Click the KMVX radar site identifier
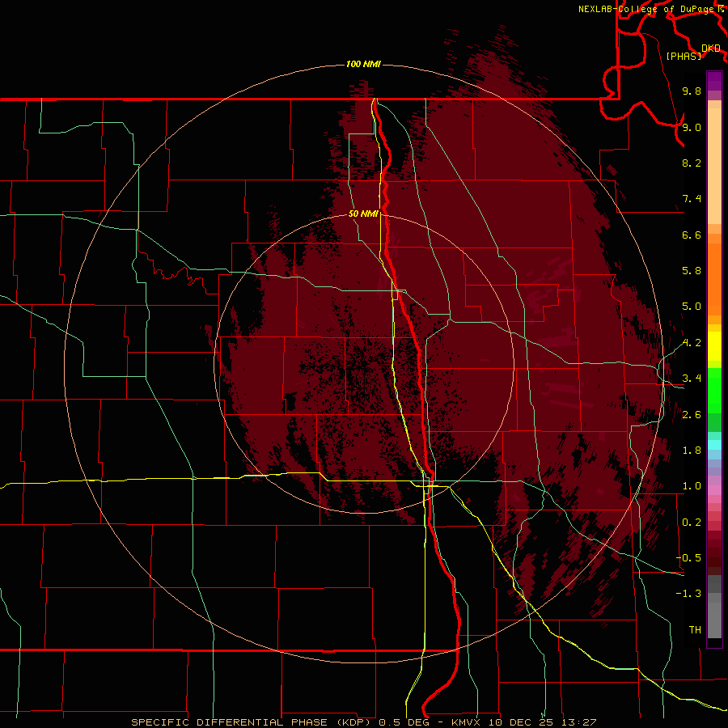The width and height of the screenshot is (728, 728). (466, 722)
